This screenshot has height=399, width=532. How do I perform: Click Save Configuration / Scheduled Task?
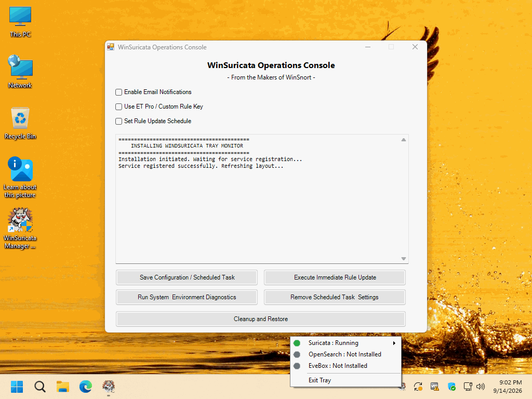point(187,277)
